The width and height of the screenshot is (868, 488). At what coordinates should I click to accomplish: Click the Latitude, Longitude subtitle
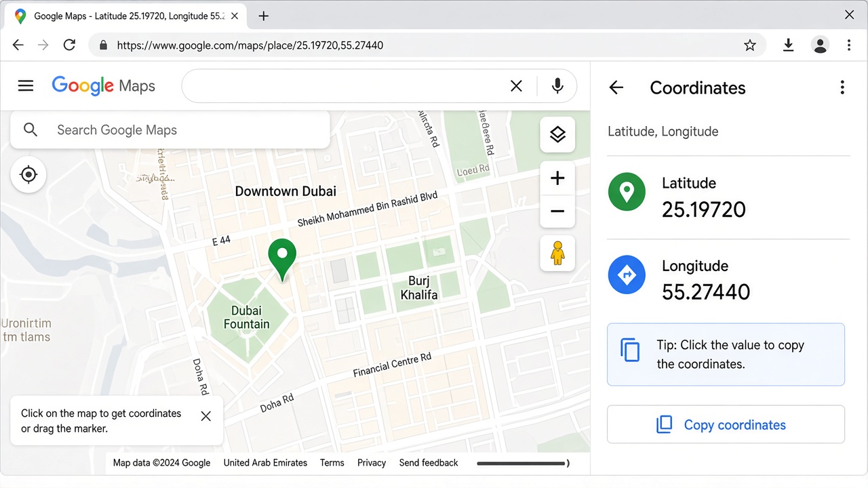click(663, 131)
